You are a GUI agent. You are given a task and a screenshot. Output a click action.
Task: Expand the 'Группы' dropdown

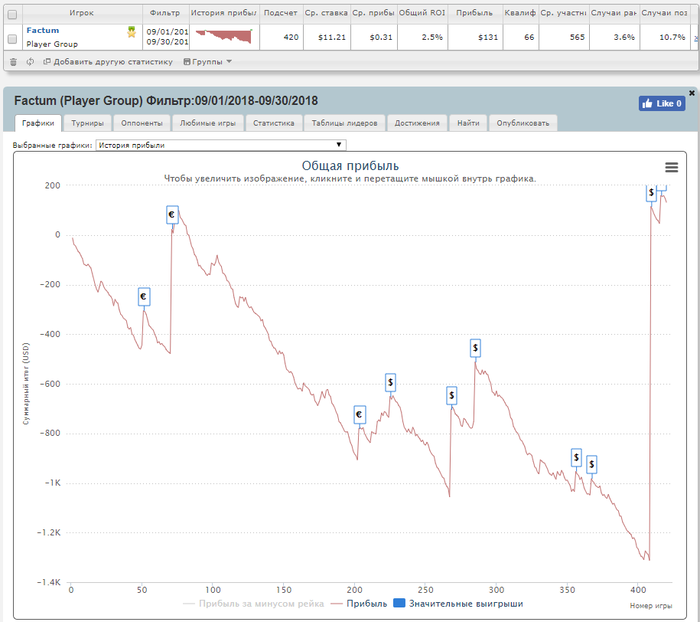pyautogui.click(x=207, y=62)
